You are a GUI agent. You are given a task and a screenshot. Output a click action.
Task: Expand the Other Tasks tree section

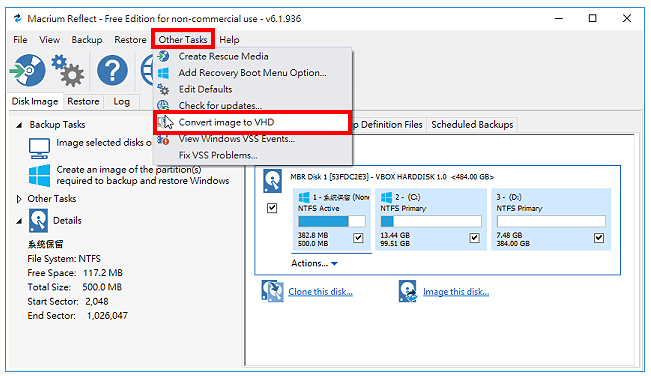click(19, 199)
